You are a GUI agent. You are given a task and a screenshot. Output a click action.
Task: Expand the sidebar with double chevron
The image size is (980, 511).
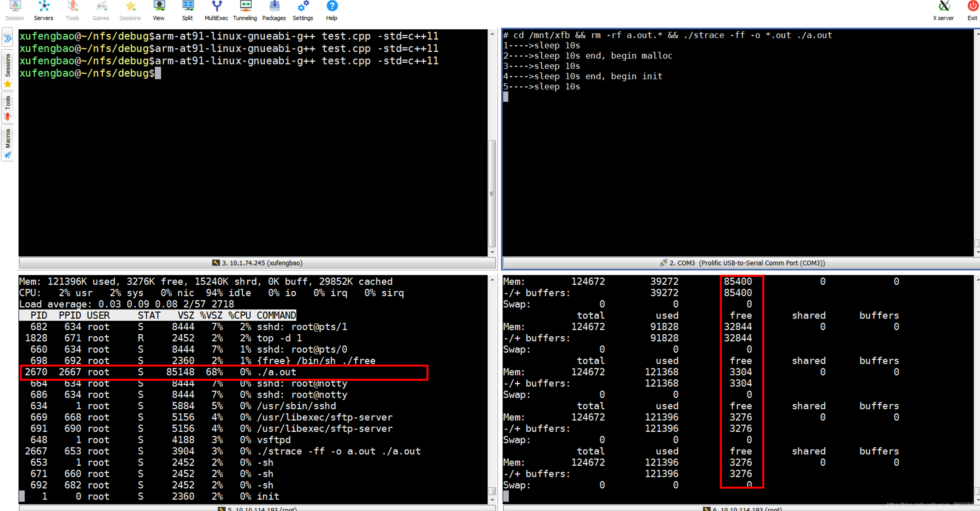8,38
